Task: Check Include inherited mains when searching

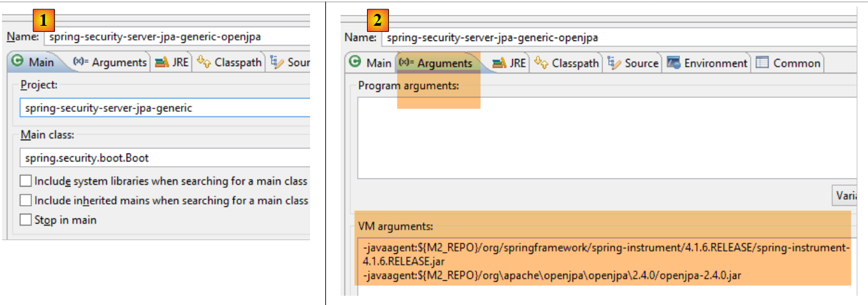Action: pos(26,200)
